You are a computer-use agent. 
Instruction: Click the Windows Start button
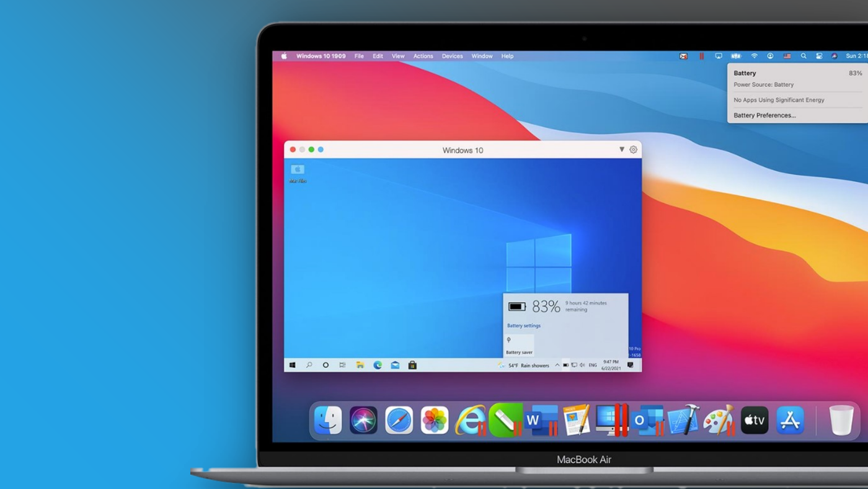(291, 365)
